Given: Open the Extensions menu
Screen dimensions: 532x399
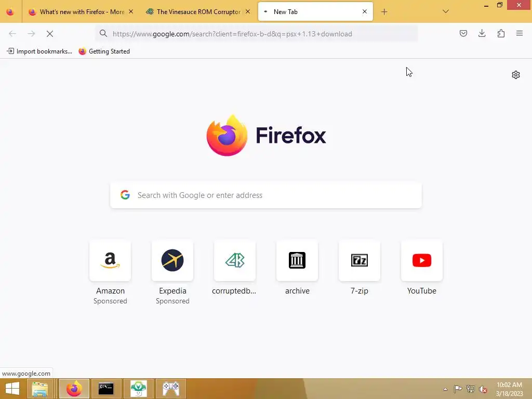Looking at the screenshot, I should pos(501,33).
